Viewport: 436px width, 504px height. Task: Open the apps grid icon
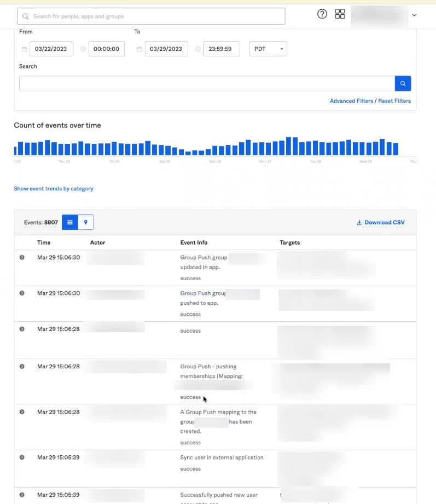tap(340, 14)
